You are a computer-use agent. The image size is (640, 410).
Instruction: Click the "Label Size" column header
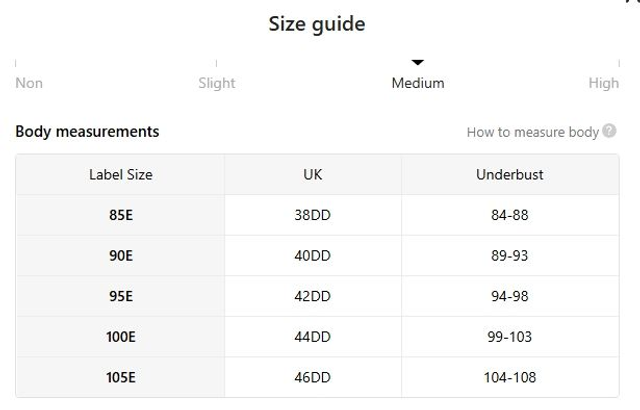[x=121, y=174]
